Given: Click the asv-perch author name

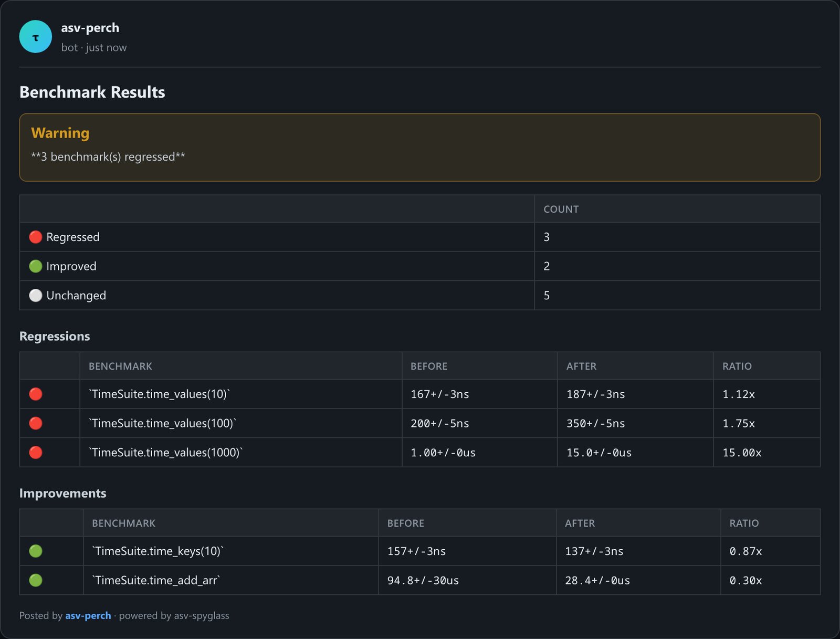Looking at the screenshot, I should pos(90,28).
